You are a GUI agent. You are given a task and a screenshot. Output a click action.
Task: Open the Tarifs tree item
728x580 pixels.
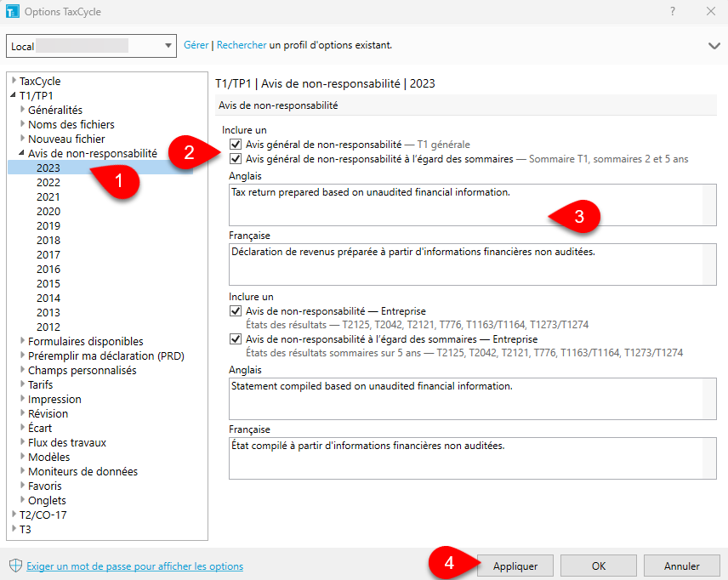[40, 384]
